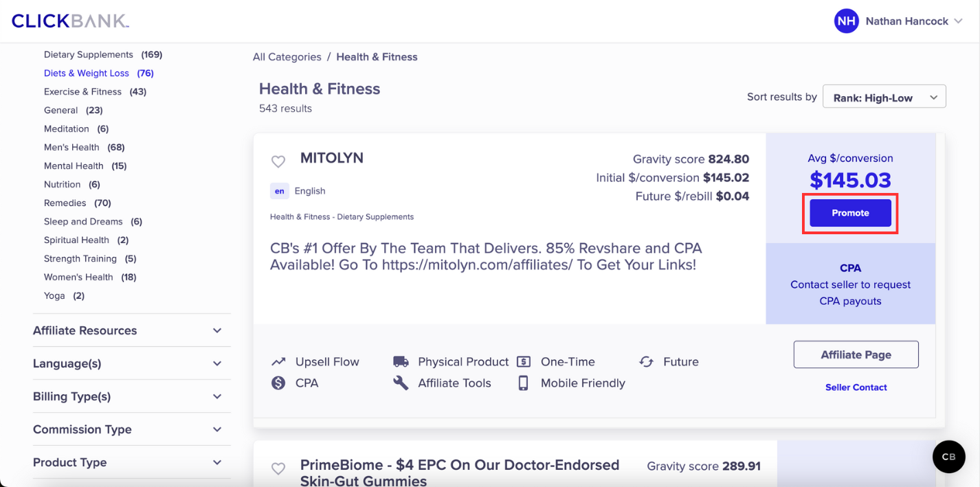Click the Affiliate Tools wrench icon

click(401, 383)
